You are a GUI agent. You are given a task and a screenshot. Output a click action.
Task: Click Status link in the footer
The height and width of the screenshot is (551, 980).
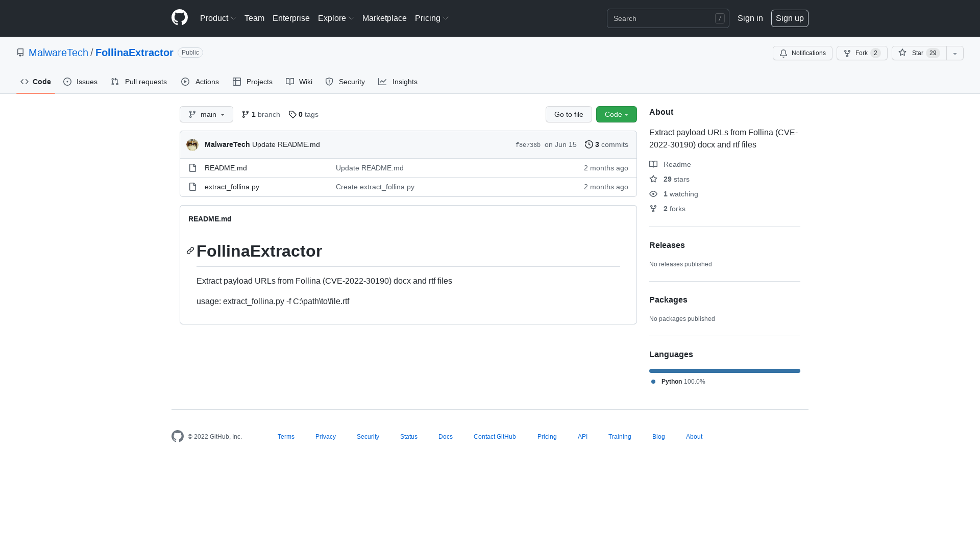409,437
